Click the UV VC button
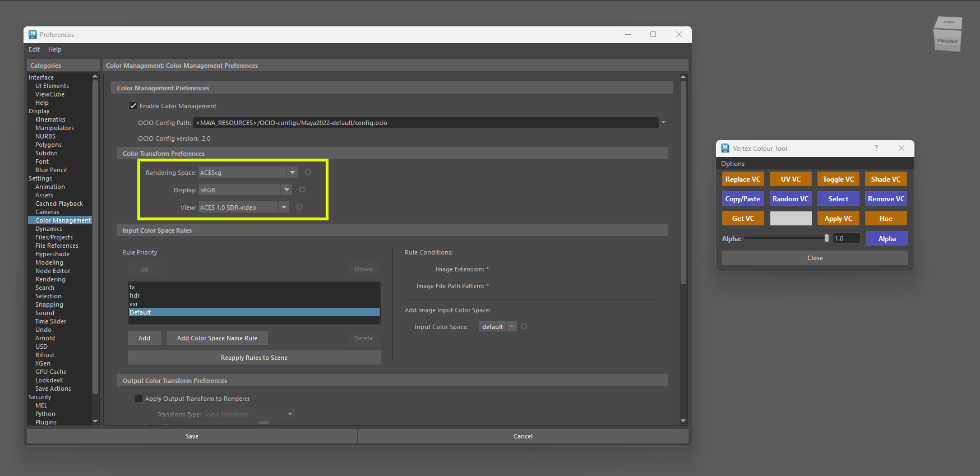This screenshot has width=980, height=476. pos(791,179)
